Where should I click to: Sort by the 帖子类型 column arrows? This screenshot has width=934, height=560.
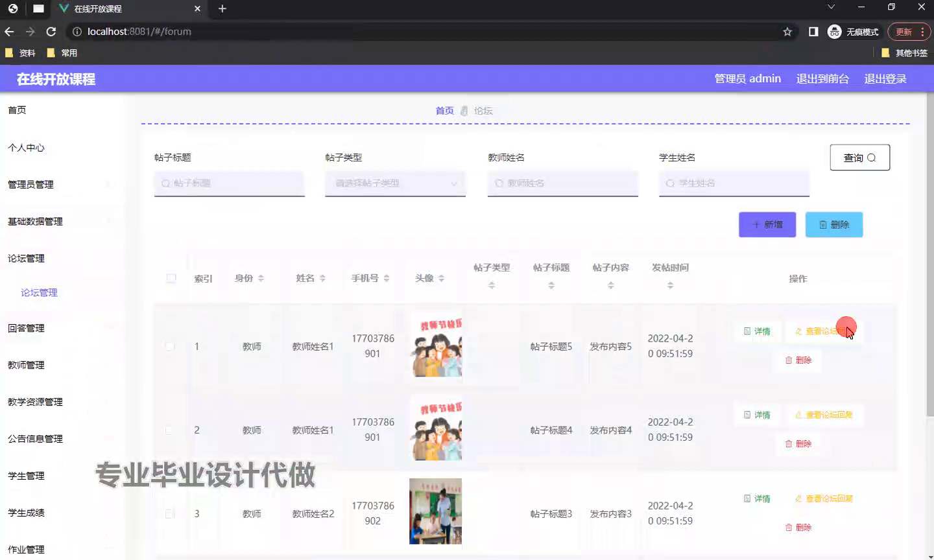pyautogui.click(x=492, y=285)
